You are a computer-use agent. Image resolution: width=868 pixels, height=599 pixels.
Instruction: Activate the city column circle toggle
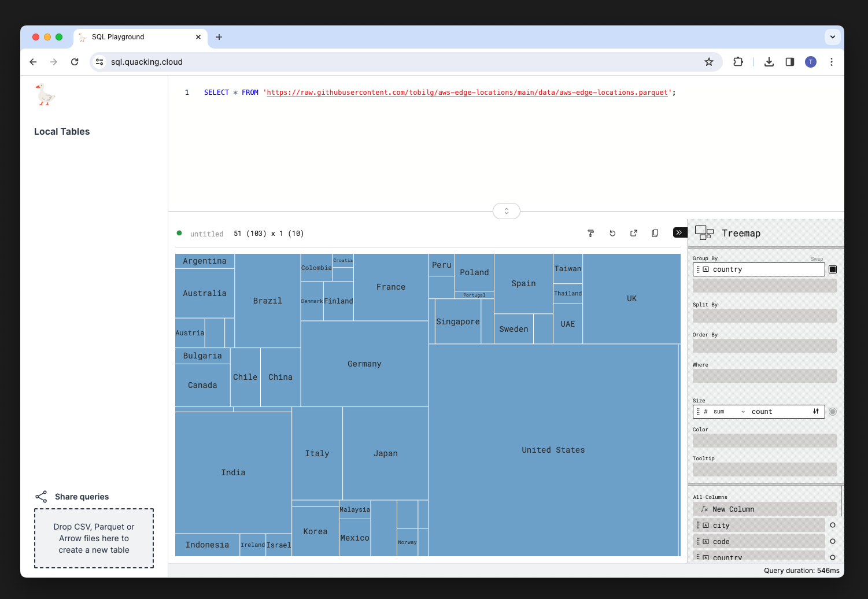(x=833, y=525)
